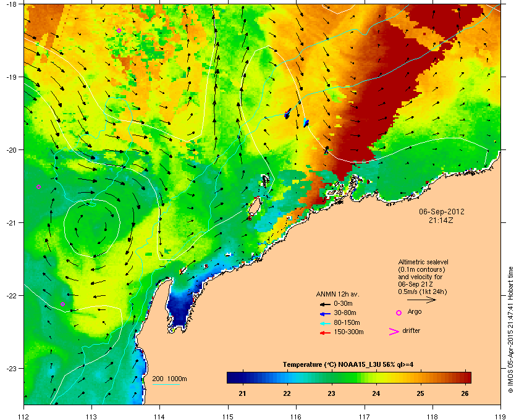519x420 pixels.
Task: Click the '-18' latitude axis label
Action: [11, 4]
